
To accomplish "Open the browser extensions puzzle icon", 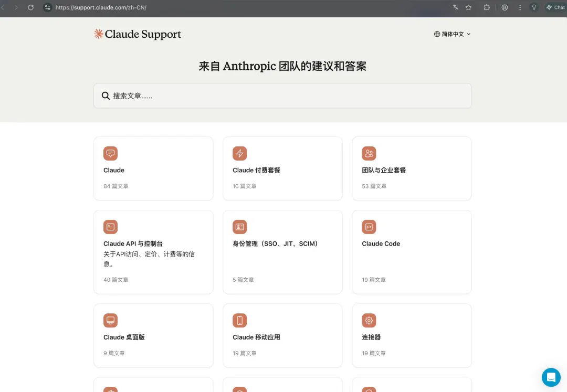I will (x=487, y=7).
